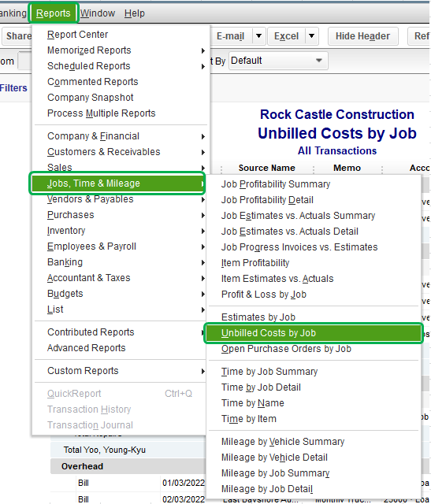Viewport: 431px width, 504px height.
Task: Click the Source Name column header
Action: click(266, 168)
